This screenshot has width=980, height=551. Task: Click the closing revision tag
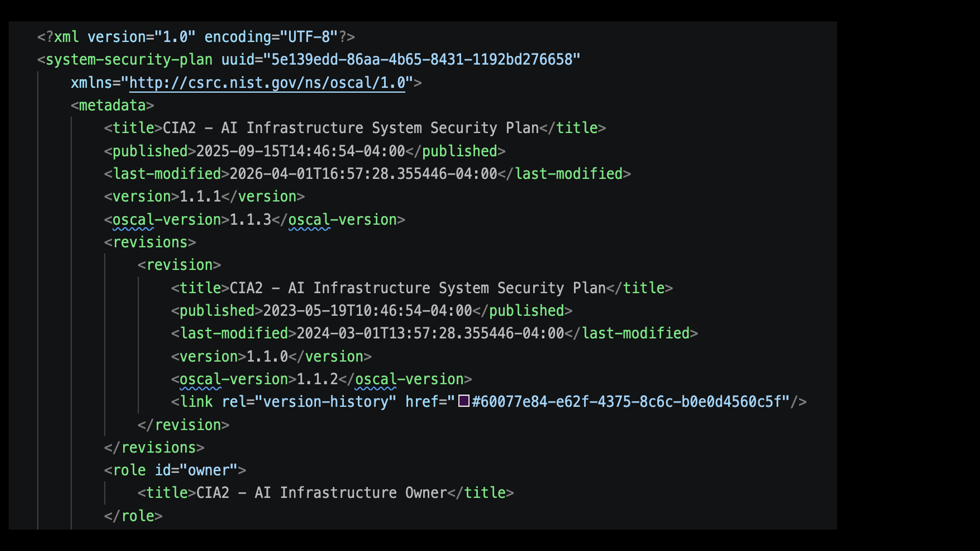click(x=184, y=425)
